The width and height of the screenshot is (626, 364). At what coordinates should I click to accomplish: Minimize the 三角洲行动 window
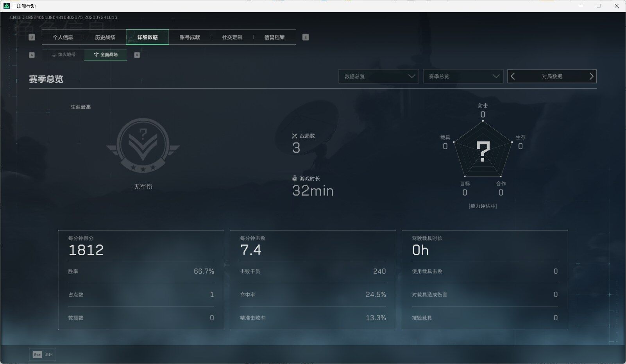tap(580, 6)
